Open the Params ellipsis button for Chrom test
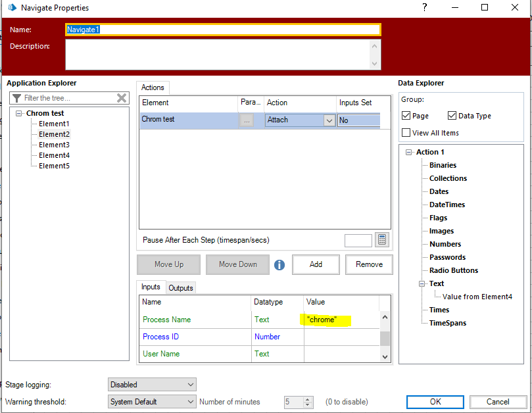Screen dimensions: 532x413 click(x=247, y=120)
